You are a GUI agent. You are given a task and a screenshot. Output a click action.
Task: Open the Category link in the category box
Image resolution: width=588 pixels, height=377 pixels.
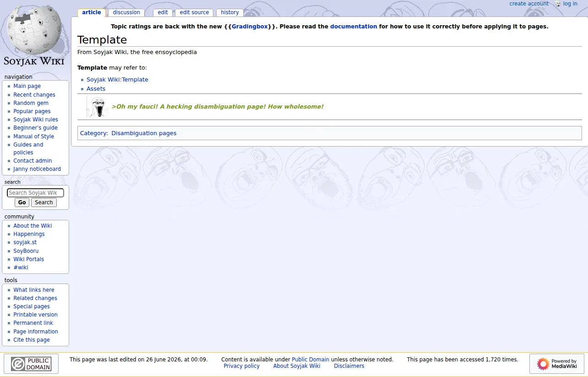[94, 133]
